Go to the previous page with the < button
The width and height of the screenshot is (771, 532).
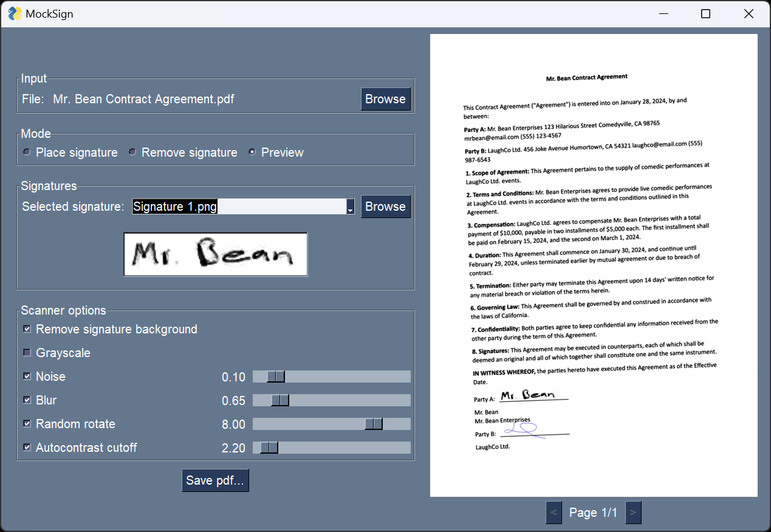[553, 513]
